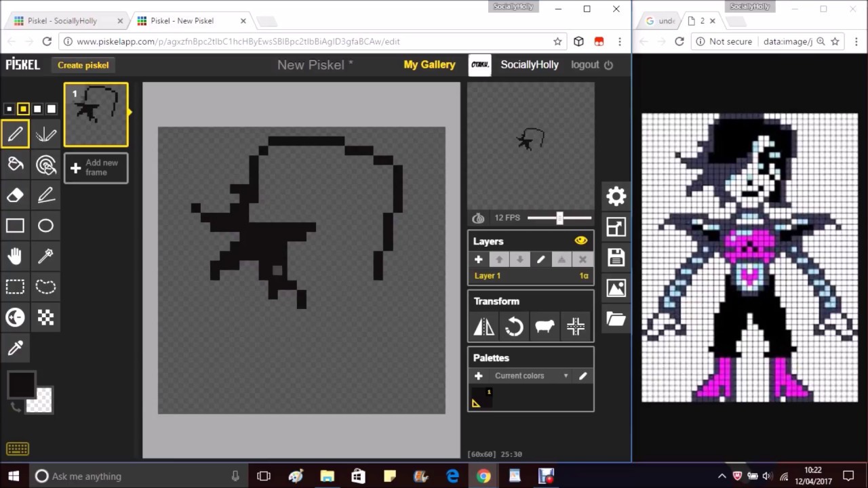Select the Stroke line tool
This screenshot has width=868, height=488.
[x=45, y=195]
